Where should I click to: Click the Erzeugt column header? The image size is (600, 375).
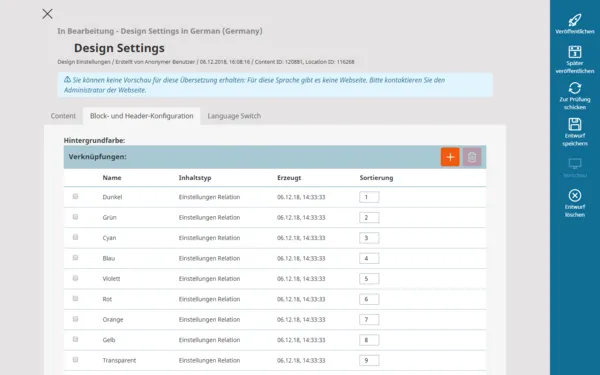pyautogui.click(x=289, y=178)
